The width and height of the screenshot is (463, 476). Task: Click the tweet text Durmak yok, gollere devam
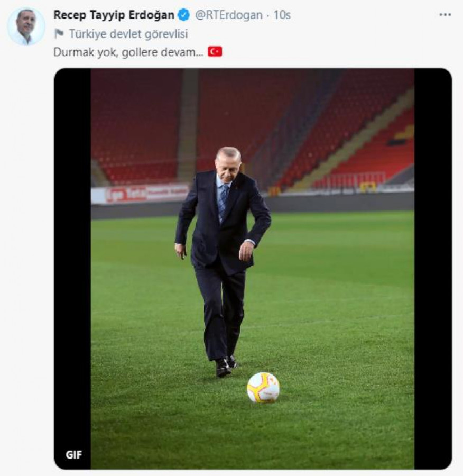[x=128, y=52]
